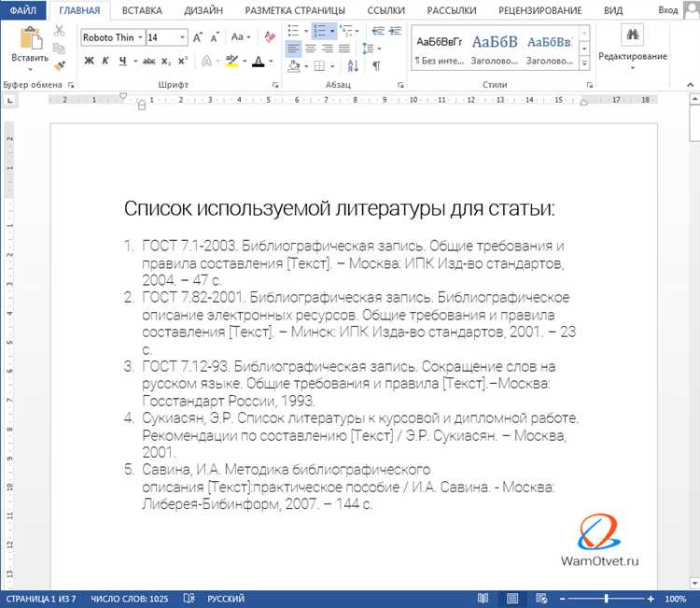Apply the justify alignment icon
The height and width of the screenshot is (608, 700).
click(343, 49)
